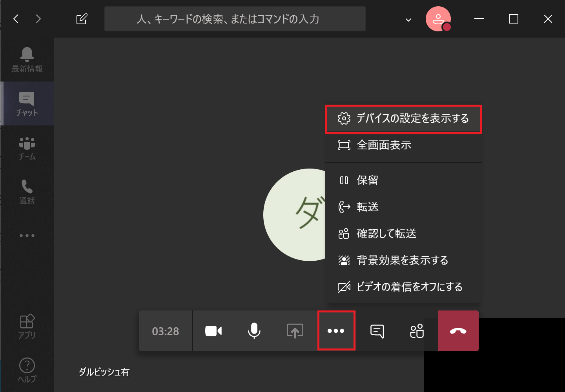Open 通話 in the sidebar

click(x=27, y=192)
